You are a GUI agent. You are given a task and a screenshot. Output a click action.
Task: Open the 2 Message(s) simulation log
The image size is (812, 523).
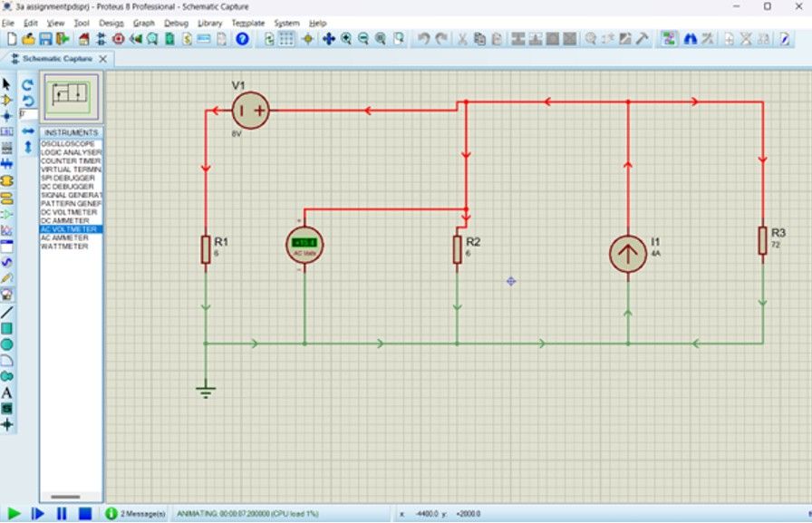point(136,514)
